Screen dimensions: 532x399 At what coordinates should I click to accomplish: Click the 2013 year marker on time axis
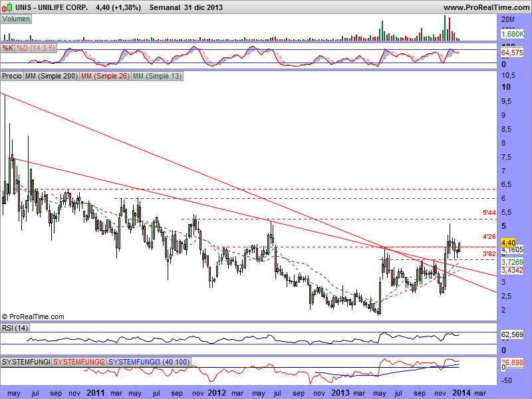click(x=340, y=393)
